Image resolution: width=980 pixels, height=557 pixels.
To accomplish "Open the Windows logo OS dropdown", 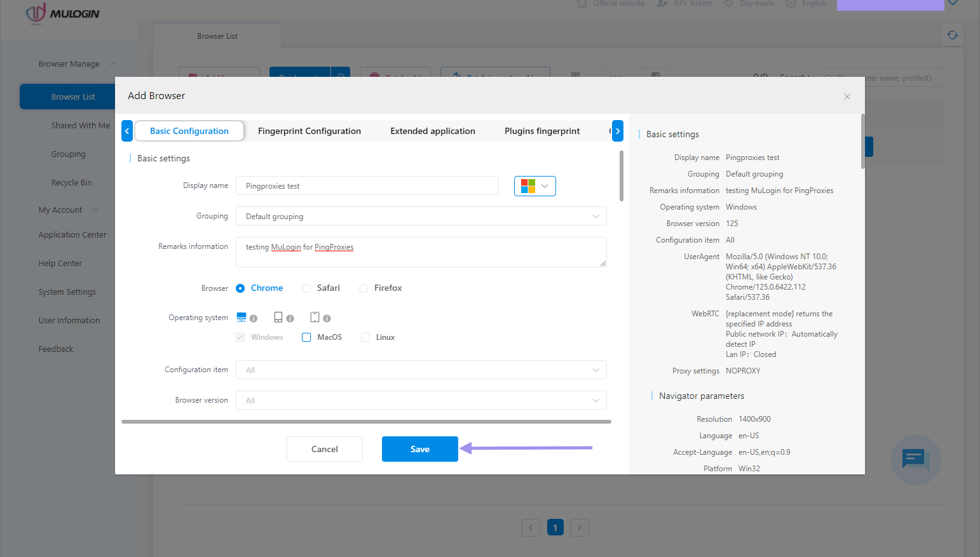I will click(535, 186).
